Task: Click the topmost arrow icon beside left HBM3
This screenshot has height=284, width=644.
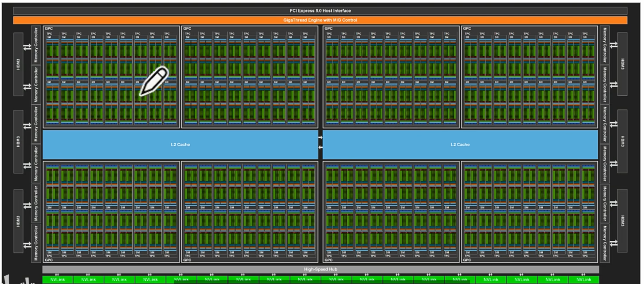Action: [x=27, y=48]
